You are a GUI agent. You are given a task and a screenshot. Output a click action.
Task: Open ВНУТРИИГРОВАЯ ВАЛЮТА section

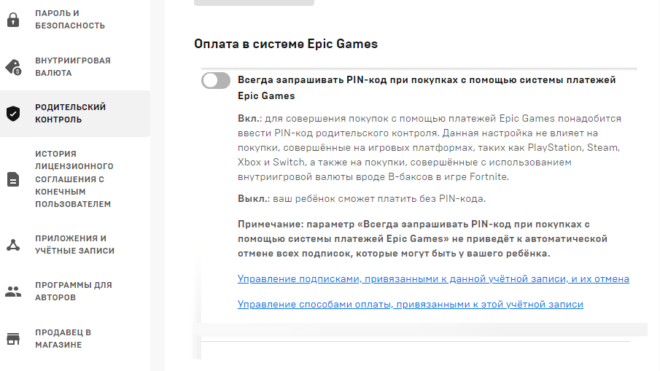tap(73, 67)
